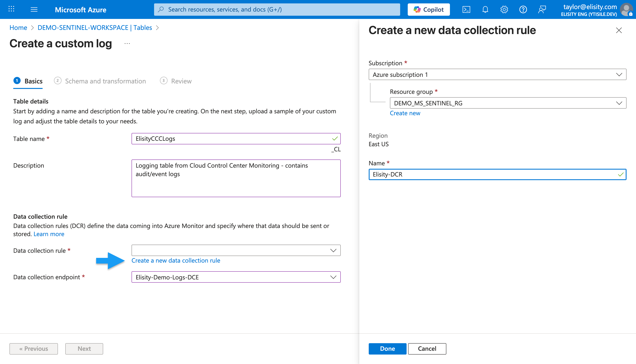Click Create new resource group link
The width and height of the screenshot is (636, 364).
(x=405, y=113)
